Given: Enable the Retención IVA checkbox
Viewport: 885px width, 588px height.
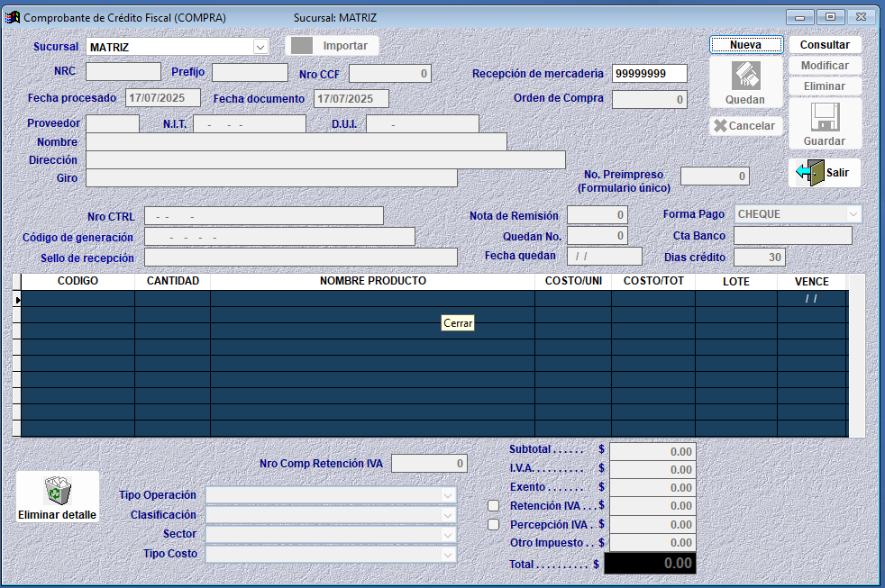Looking at the screenshot, I should [493, 506].
